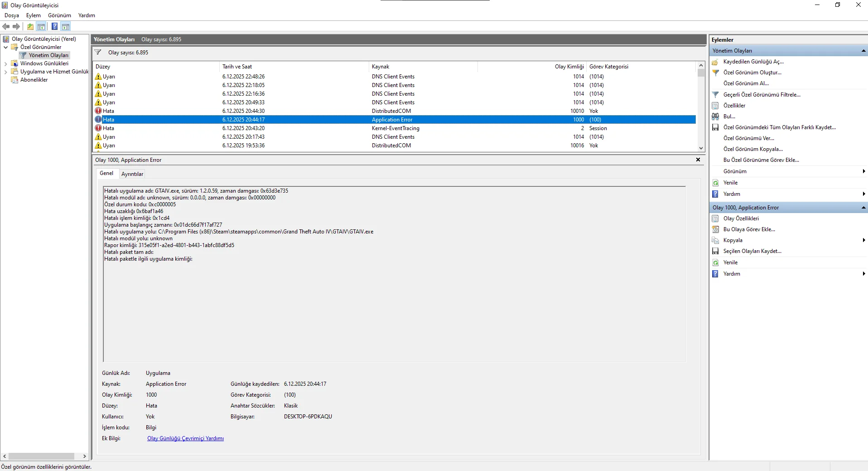Screen dimensions: 868x471
Task: Expand the Uygulama ve Hizmet Günlükleri node
Action: click(x=5, y=72)
